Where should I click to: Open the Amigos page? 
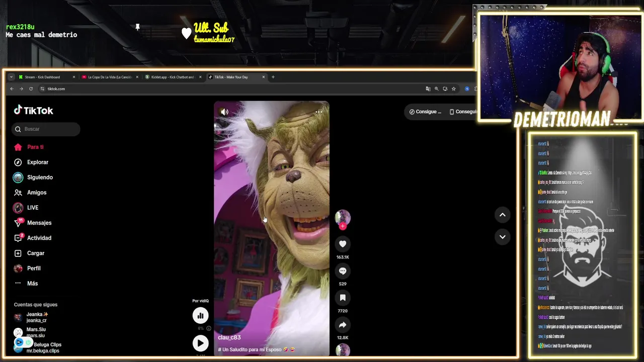[30, 192]
